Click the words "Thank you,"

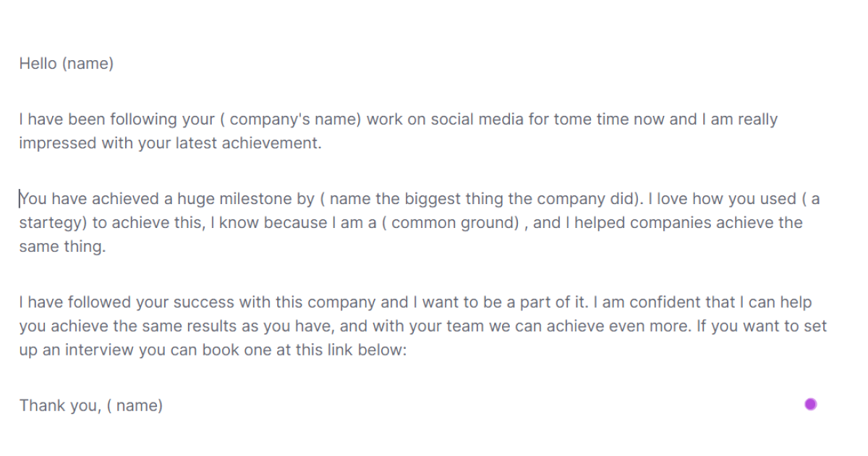[x=59, y=406]
